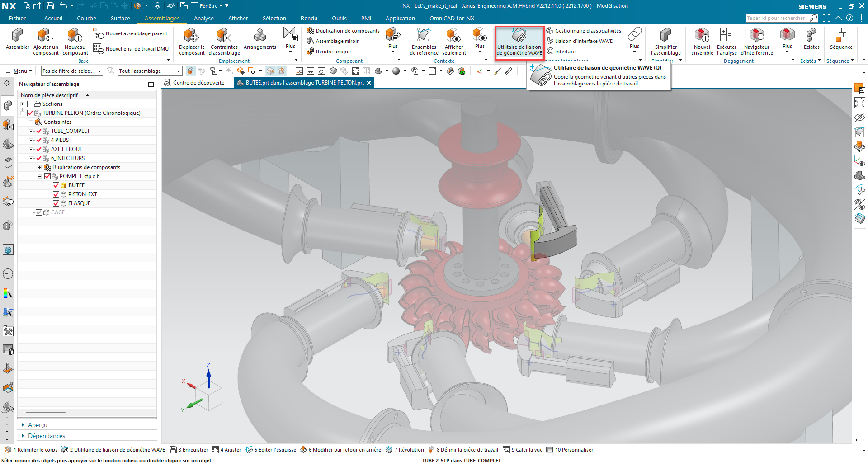Select Ajouter un composant
This screenshot has width=868, height=466.
click(46, 41)
